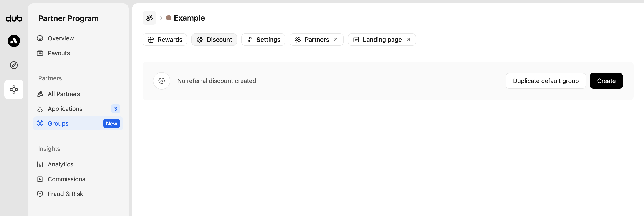The width and height of the screenshot is (644, 216).
Task: Open the Landing page link
Action: (x=382, y=40)
